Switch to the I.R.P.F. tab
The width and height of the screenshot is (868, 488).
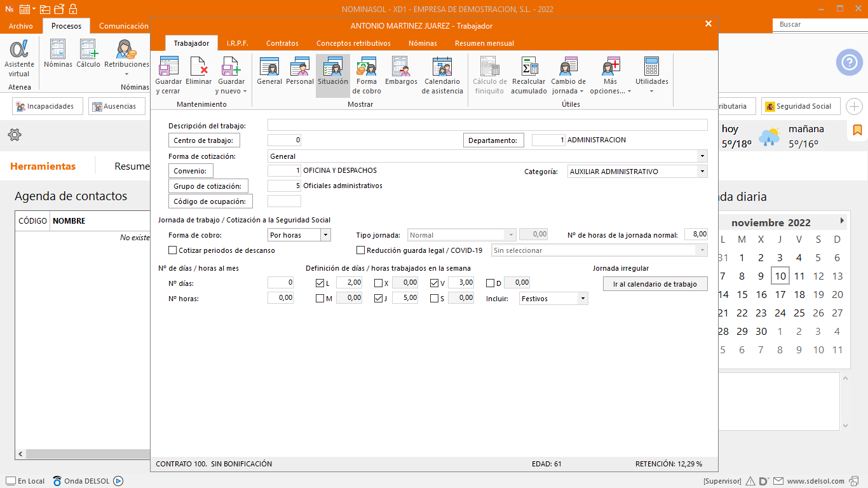[237, 43]
